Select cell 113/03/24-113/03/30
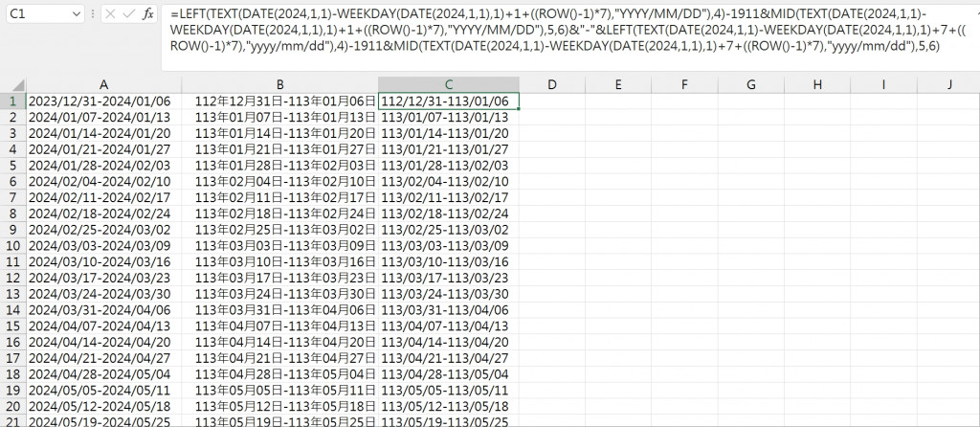Viewport: 980px width, 427px height. (x=449, y=294)
